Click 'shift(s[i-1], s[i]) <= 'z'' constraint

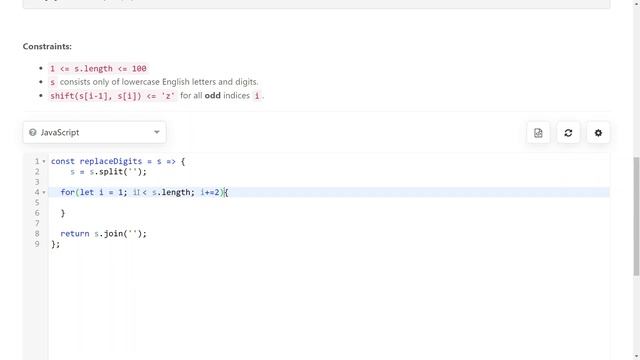(113, 96)
